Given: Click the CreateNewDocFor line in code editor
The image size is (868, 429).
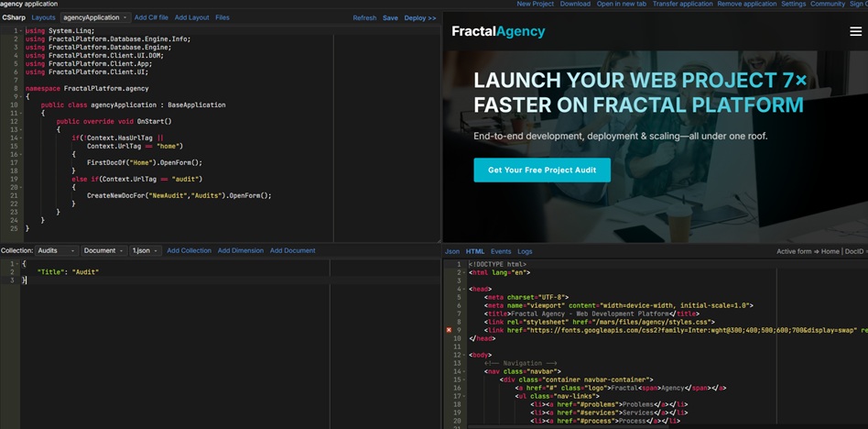Looking at the screenshot, I should 179,195.
